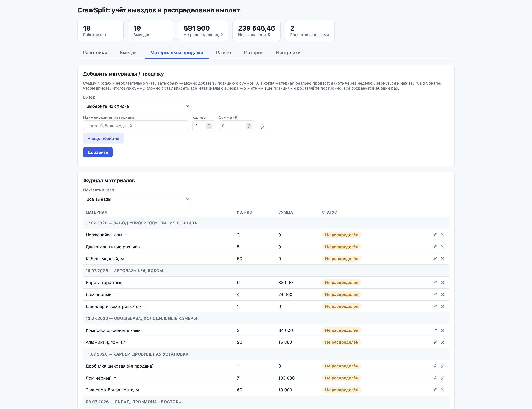
Task: Focus the Наименование материала input
Action: tap(136, 126)
